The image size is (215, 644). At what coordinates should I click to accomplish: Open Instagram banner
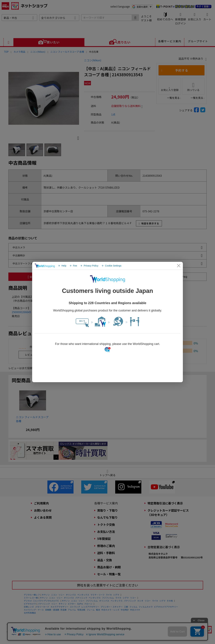pyautogui.click(x=128, y=487)
